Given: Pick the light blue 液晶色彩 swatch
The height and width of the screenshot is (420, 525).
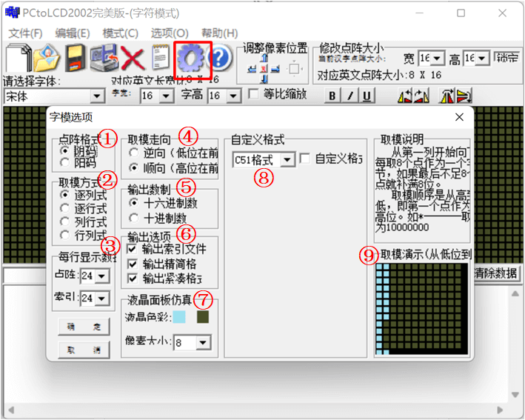Looking at the screenshot, I should [179, 317].
